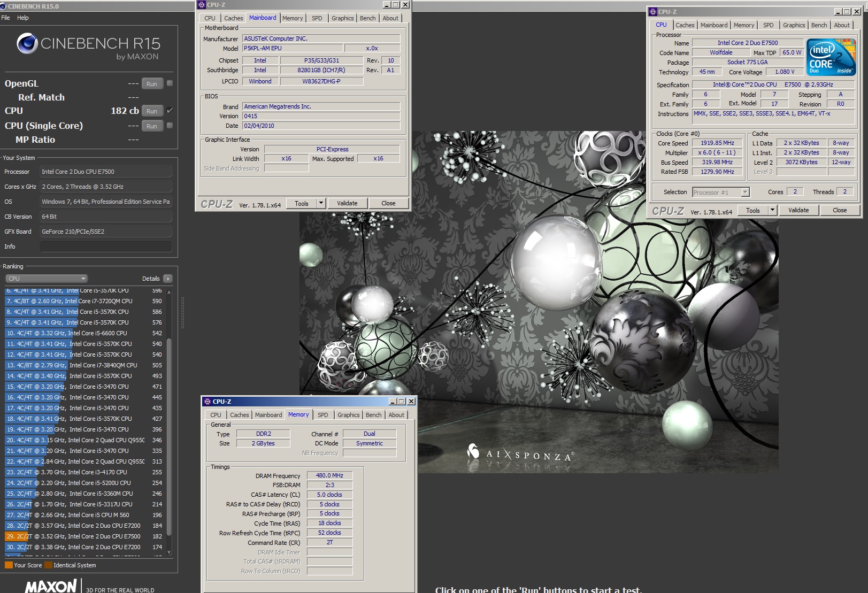Click Southbridge value 82801GB (ICH7/R)
Screen dimensions: 868x593
[321, 70]
